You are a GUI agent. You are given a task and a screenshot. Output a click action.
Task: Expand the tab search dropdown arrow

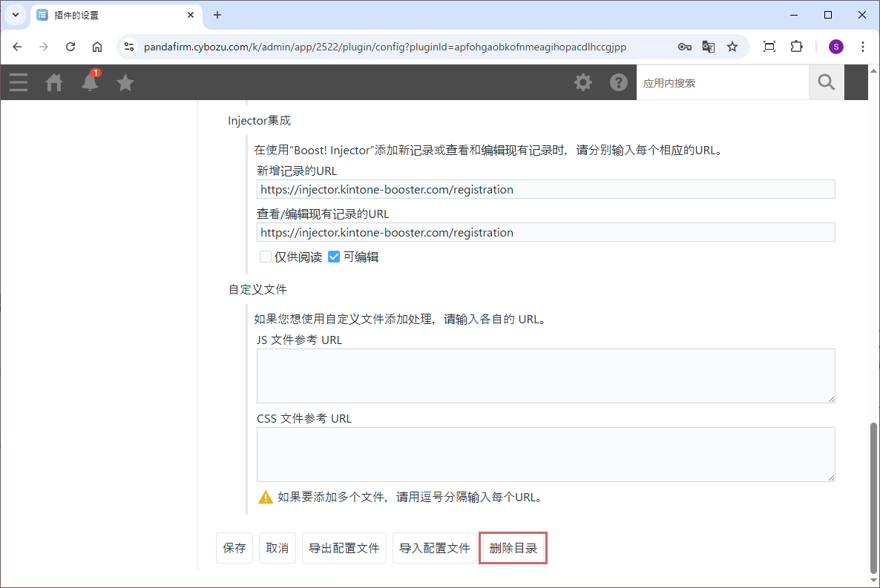[x=15, y=15]
